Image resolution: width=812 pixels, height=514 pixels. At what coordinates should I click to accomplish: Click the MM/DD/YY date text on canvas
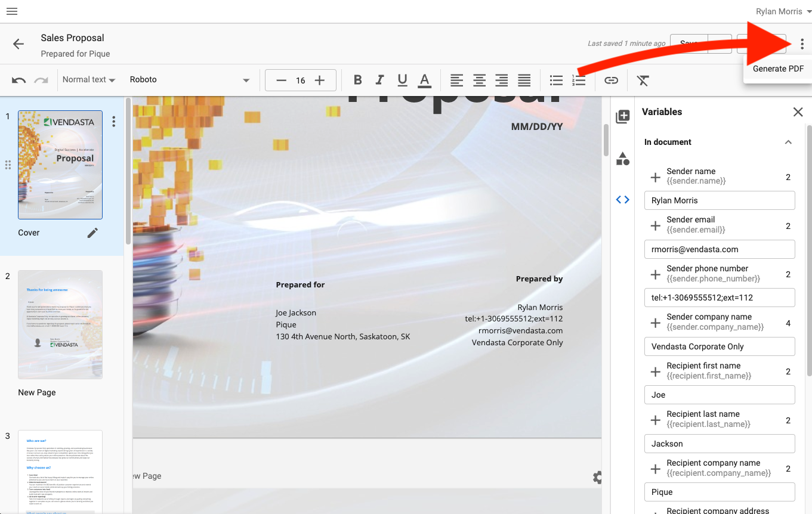(537, 126)
